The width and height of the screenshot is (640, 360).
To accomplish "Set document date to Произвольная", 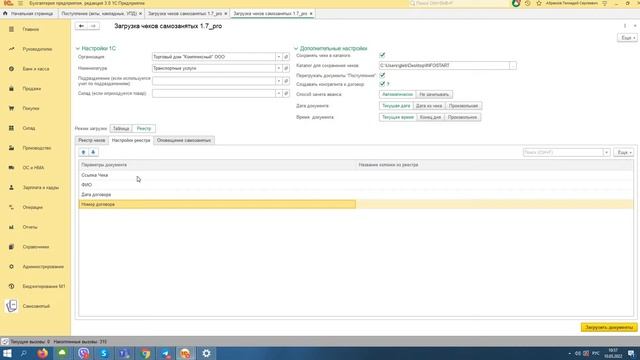I will pyautogui.click(x=463, y=106).
